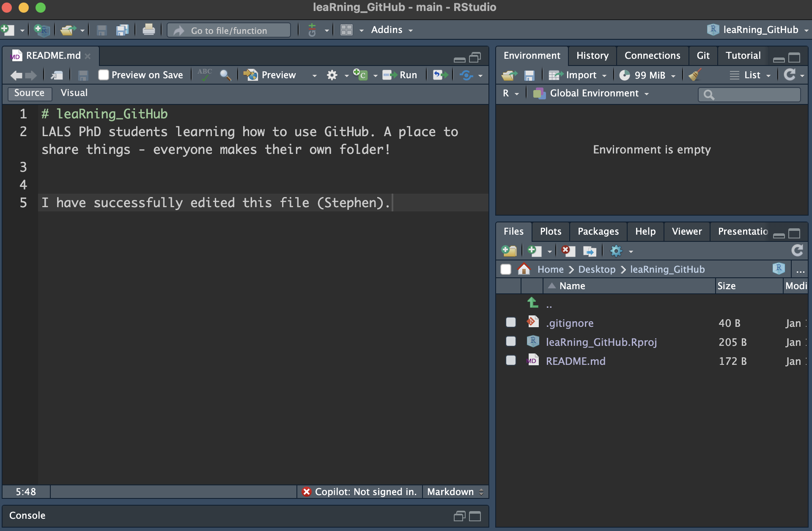This screenshot has height=531, width=812.
Task: Go back to previous source location
Action: click(x=16, y=75)
